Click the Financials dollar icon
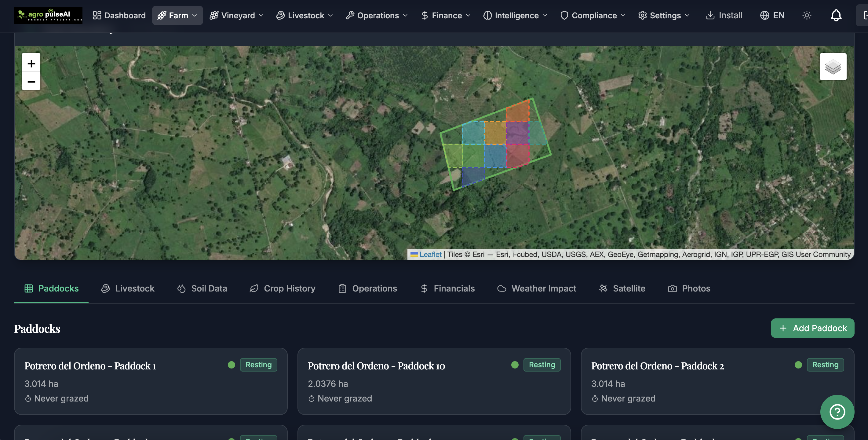The height and width of the screenshot is (440, 868). coord(424,288)
